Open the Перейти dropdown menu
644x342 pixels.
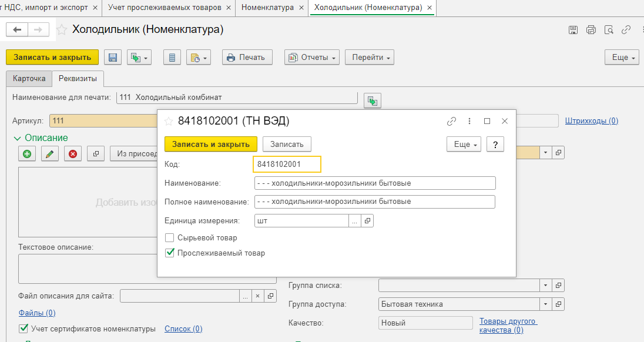click(x=370, y=58)
